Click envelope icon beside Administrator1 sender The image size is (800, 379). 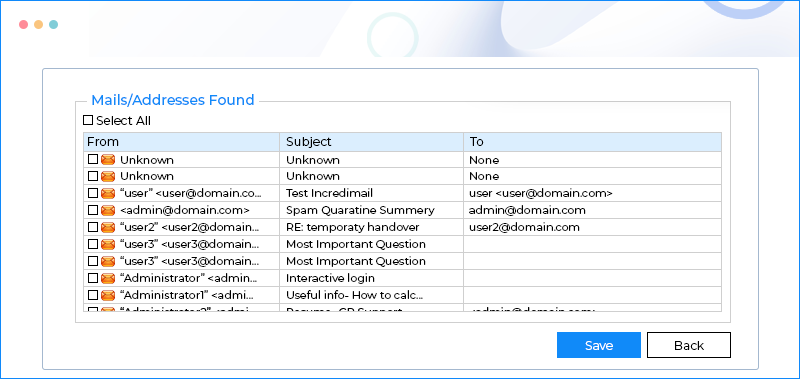pyautogui.click(x=108, y=295)
